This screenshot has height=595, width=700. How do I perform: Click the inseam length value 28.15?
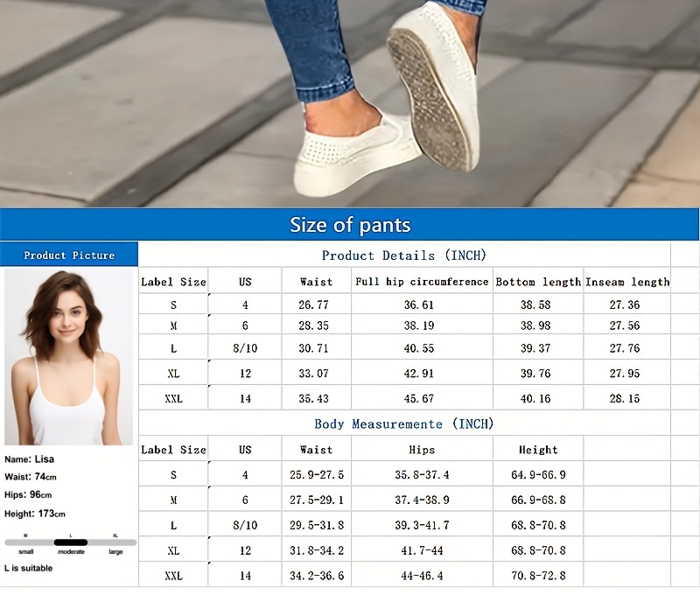pyautogui.click(x=625, y=399)
